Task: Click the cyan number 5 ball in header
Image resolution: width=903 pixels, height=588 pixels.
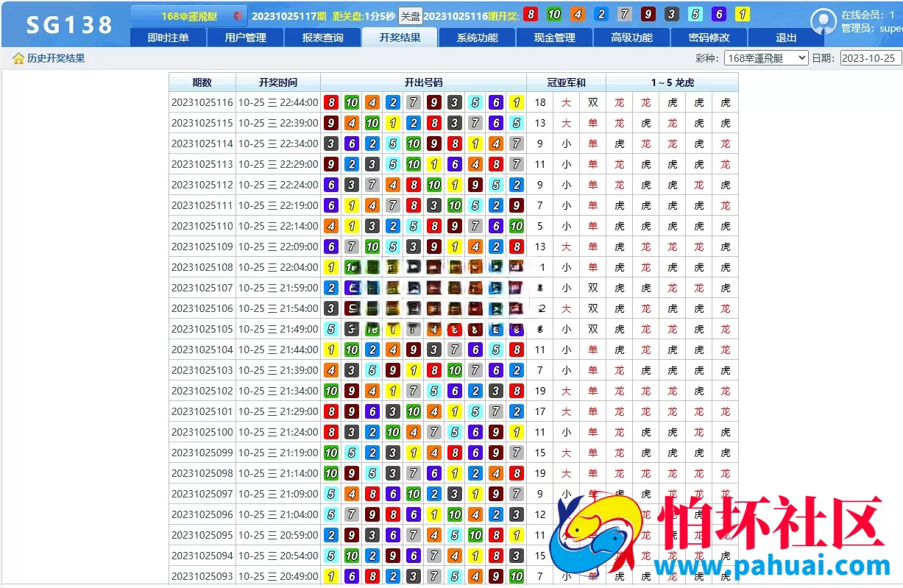Action: 695,15
